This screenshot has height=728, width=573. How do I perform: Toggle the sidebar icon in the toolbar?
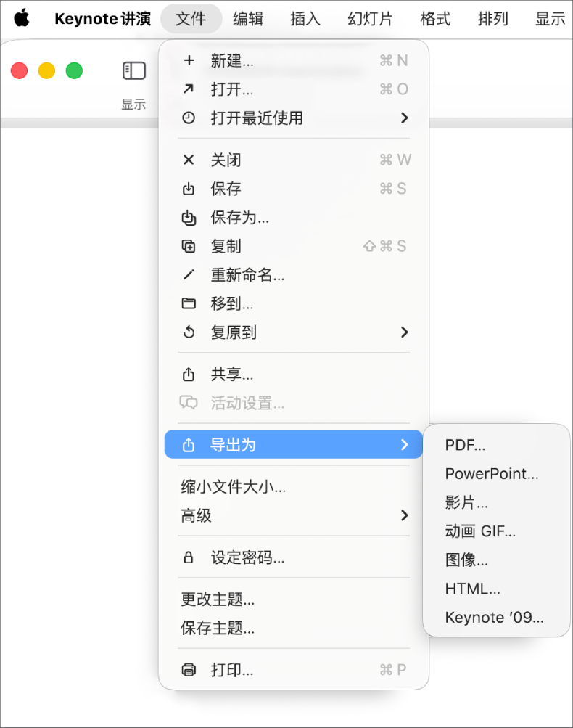click(x=134, y=70)
